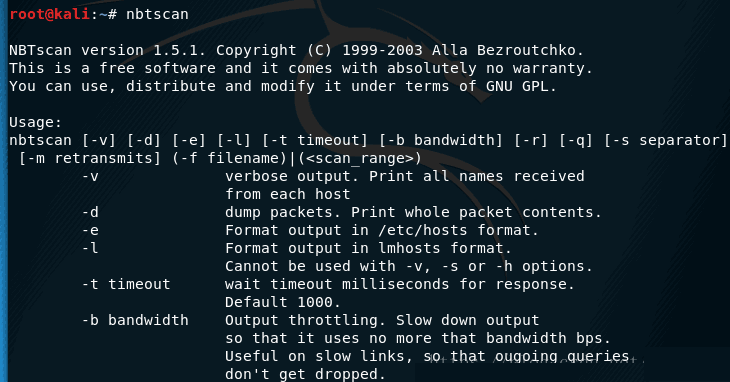The image size is (730, 382).
Task: Click the '-b bandwidth' option label
Action: coord(135,320)
